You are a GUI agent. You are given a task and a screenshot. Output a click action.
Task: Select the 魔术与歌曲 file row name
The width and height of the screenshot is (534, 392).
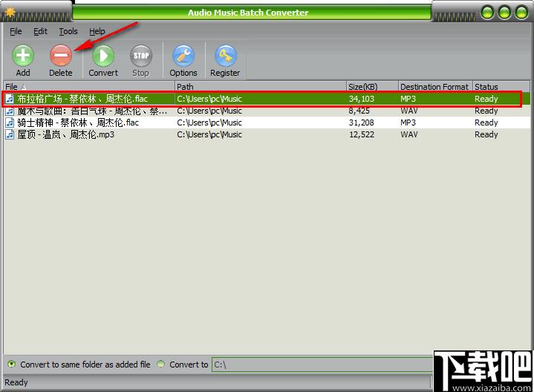pyautogui.click(x=92, y=111)
